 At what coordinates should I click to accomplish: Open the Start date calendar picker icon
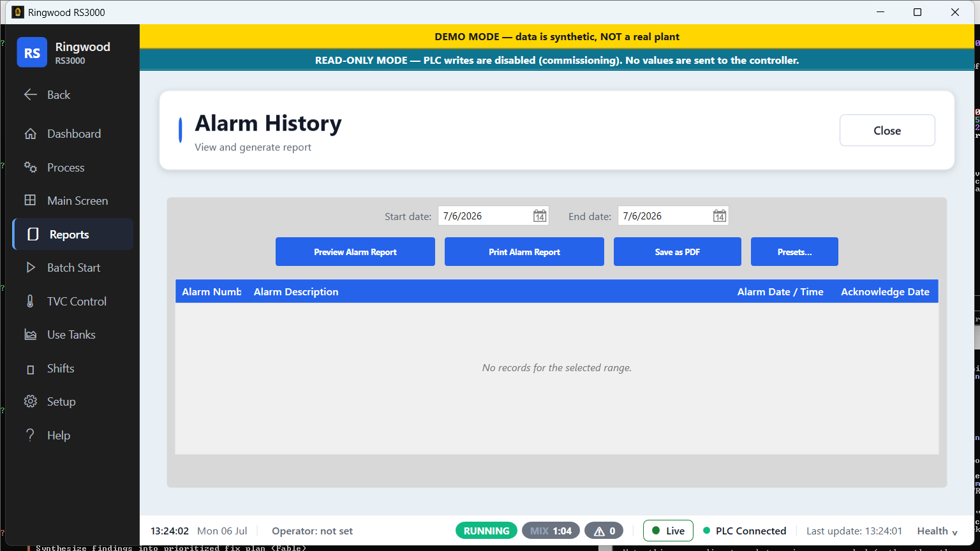pos(540,216)
